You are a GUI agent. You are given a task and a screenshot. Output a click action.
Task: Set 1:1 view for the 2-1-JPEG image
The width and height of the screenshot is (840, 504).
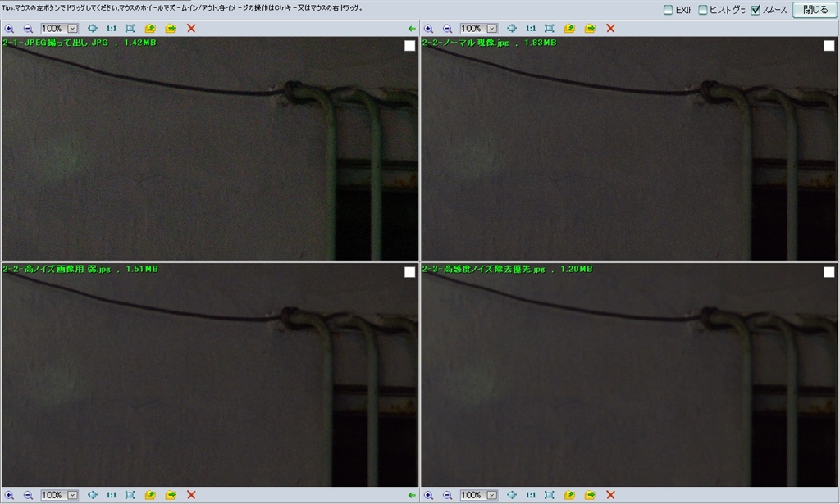click(x=112, y=29)
